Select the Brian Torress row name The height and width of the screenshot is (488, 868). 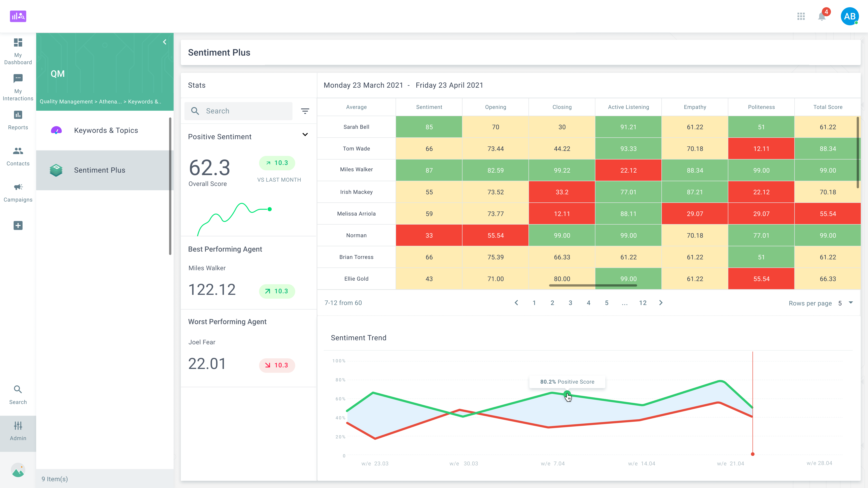tap(356, 257)
